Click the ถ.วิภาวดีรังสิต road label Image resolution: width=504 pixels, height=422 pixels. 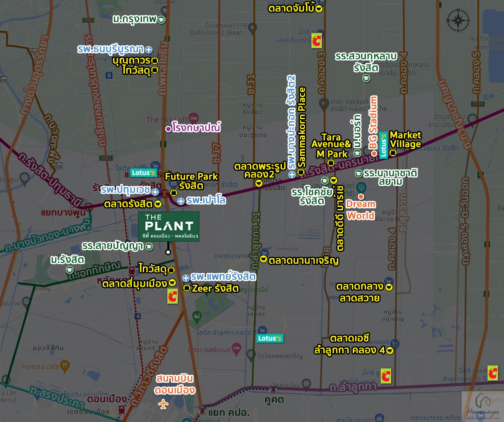pyautogui.click(x=149, y=376)
